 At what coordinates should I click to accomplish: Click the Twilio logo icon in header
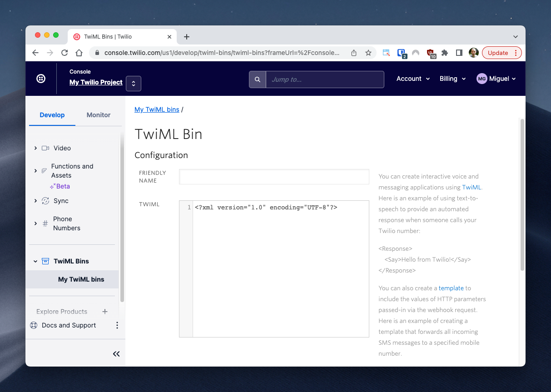coord(41,79)
